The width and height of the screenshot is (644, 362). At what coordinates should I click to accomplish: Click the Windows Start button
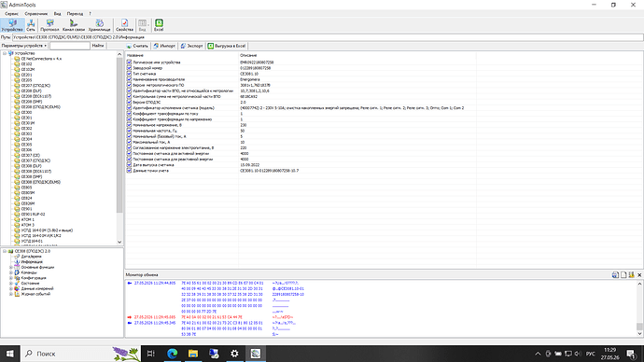point(10,354)
